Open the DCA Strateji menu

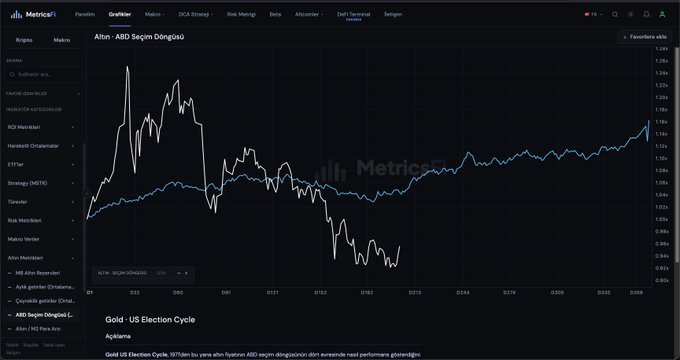point(196,14)
